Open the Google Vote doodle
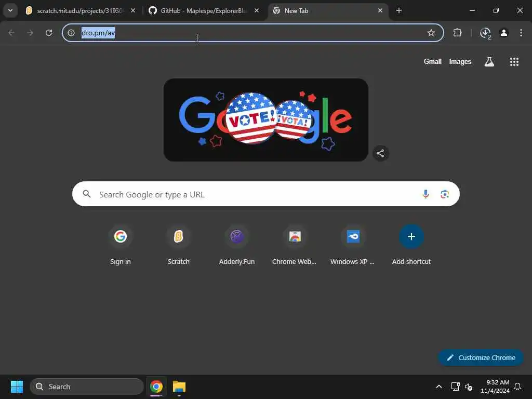The image size is (532, 399). (266, 120)
